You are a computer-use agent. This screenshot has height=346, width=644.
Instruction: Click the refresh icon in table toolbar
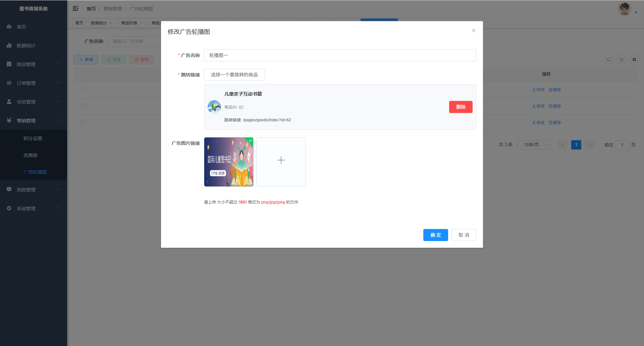[621, 60]
